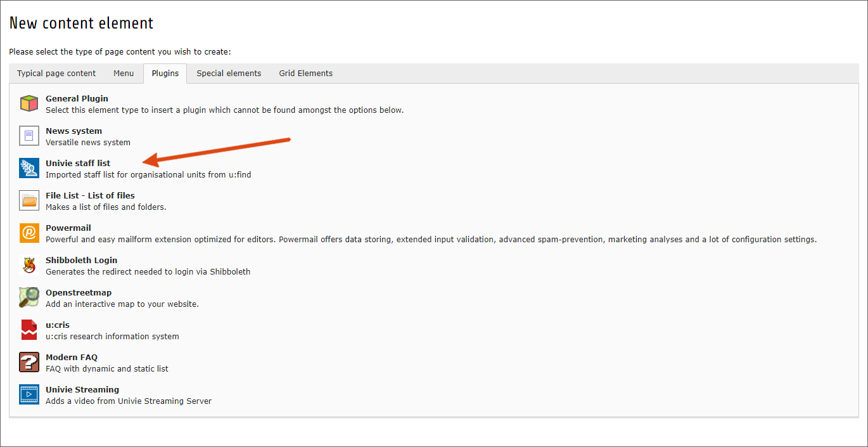Click the General Plugin description text
The height and width of the screenshot is (447, 868).
click(x=225, y=110)
